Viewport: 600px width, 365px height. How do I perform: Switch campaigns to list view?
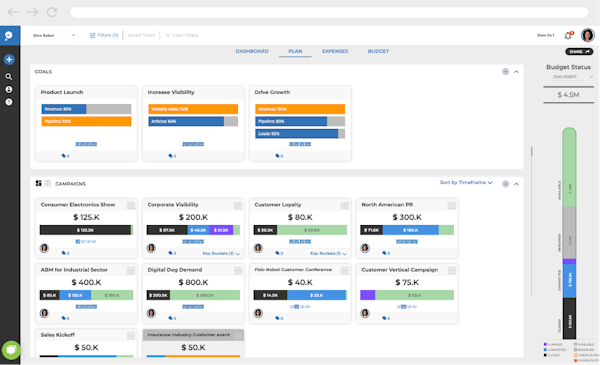pyautogui.click(x=47, y=184)
